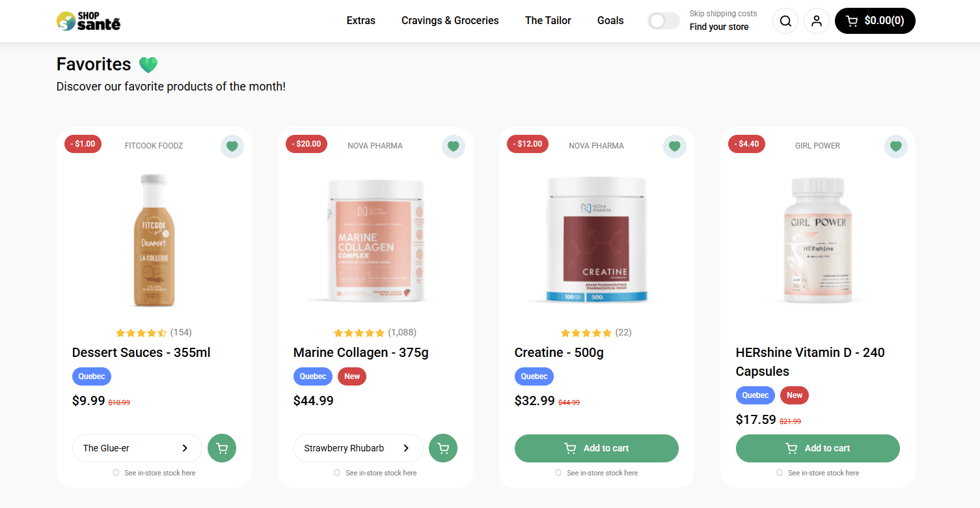Toggle heart on Marine Collagen card
Image resolution: width=980 pixels, height=508 pixels.
click(454, 146)
